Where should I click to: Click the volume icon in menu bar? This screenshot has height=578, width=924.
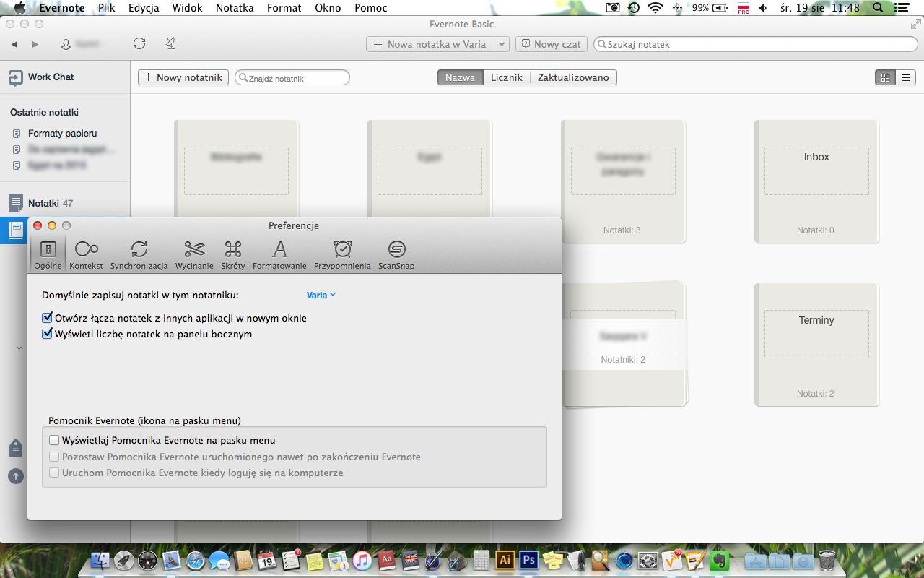pos(762,8)
